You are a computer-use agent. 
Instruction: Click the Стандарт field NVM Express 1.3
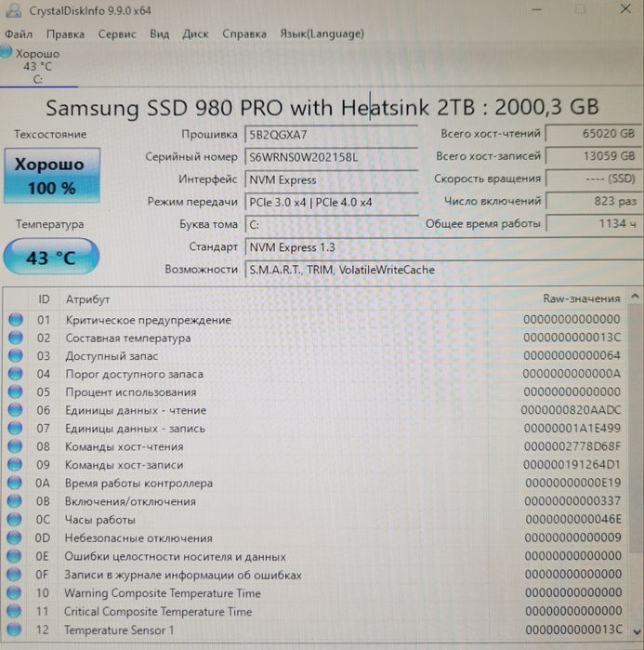click(x=444, y=247)
